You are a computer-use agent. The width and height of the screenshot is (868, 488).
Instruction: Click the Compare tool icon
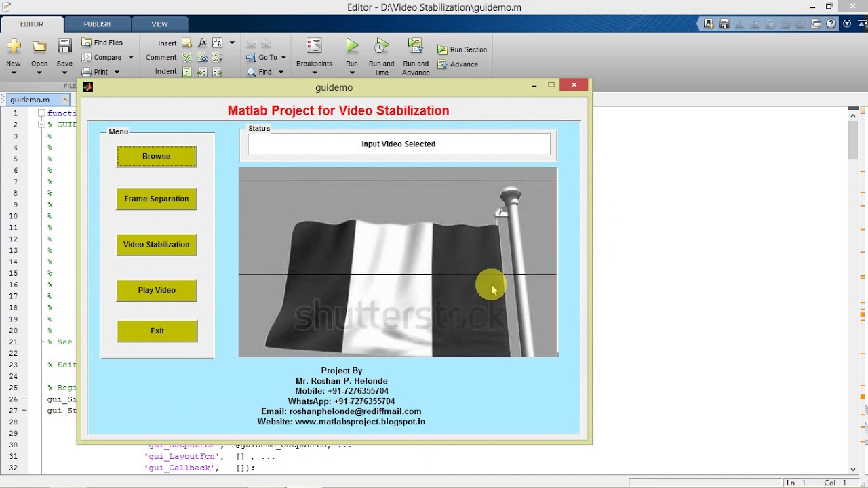point(86,58)
